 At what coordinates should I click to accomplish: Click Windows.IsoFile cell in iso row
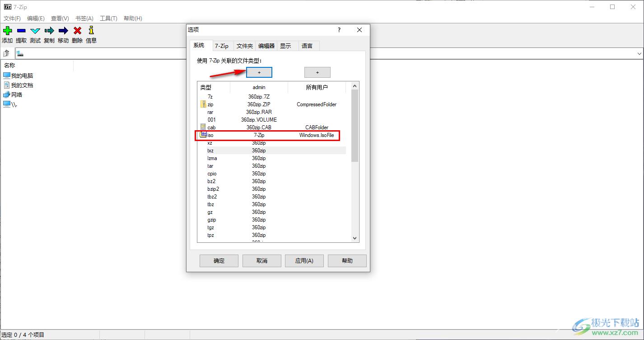[317, 135]
